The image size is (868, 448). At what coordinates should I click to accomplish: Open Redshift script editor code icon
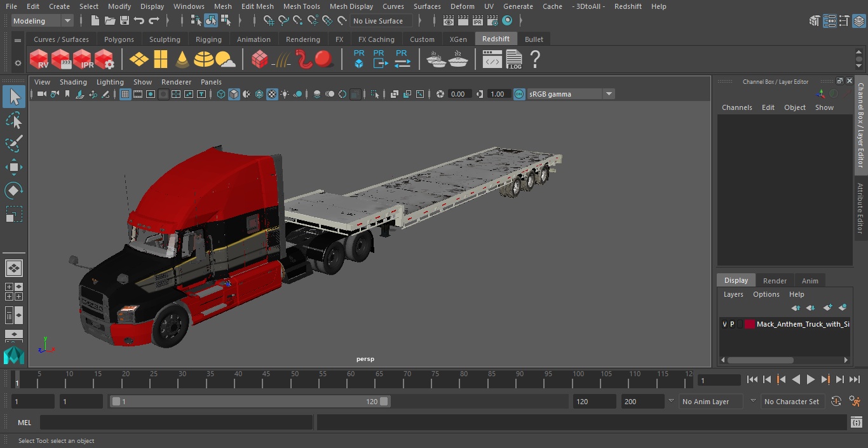tap(492, 60)
